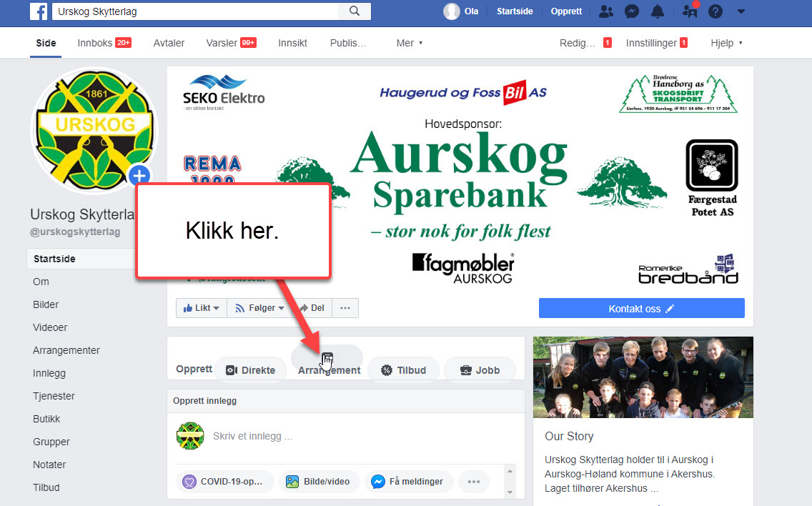Select Startside in the left sidebar
This screenshot has width=812, height=506.
[x=81, y=259]
